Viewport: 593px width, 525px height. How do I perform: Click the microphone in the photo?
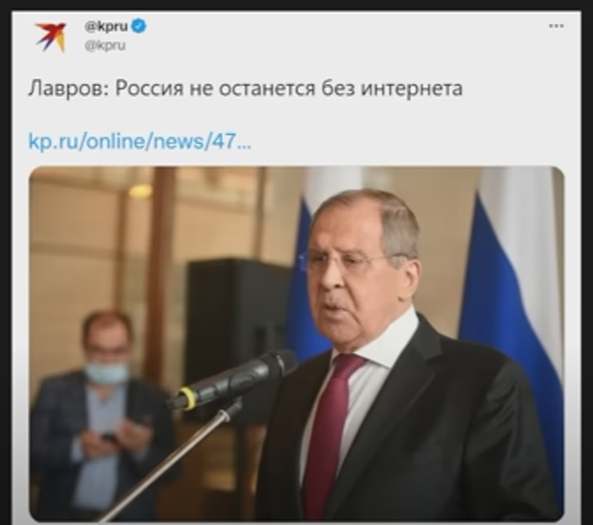pos(234,378)
